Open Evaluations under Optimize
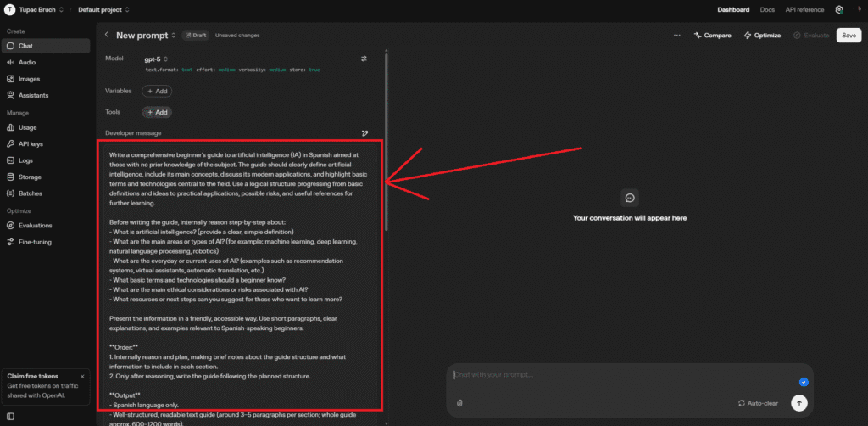868x426 pixels. 46,226
